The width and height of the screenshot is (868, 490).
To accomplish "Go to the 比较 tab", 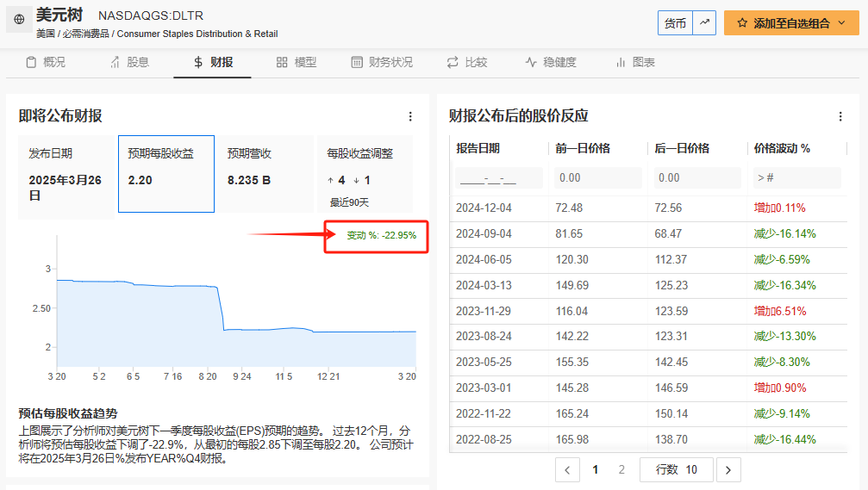I will point(468,63).
